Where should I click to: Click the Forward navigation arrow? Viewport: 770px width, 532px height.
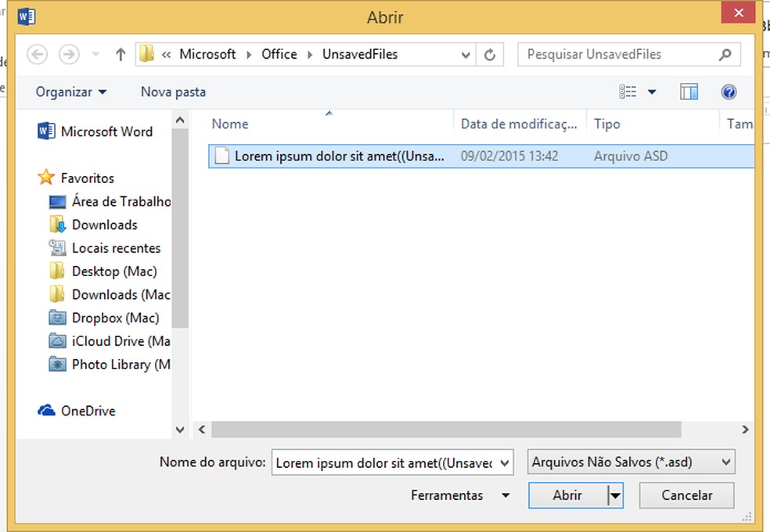pos(69,54)
